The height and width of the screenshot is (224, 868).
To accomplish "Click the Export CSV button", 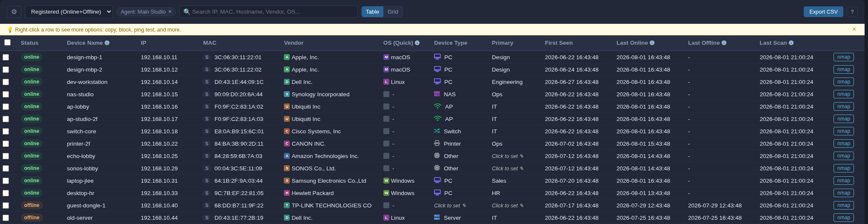I will [x=823, y=11].
